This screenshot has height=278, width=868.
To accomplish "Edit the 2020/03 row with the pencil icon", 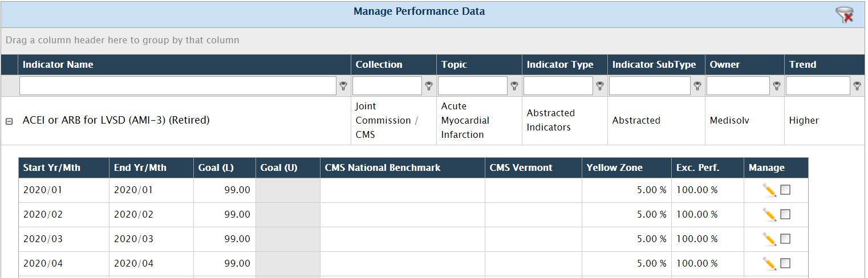I will tap(769, 239).
